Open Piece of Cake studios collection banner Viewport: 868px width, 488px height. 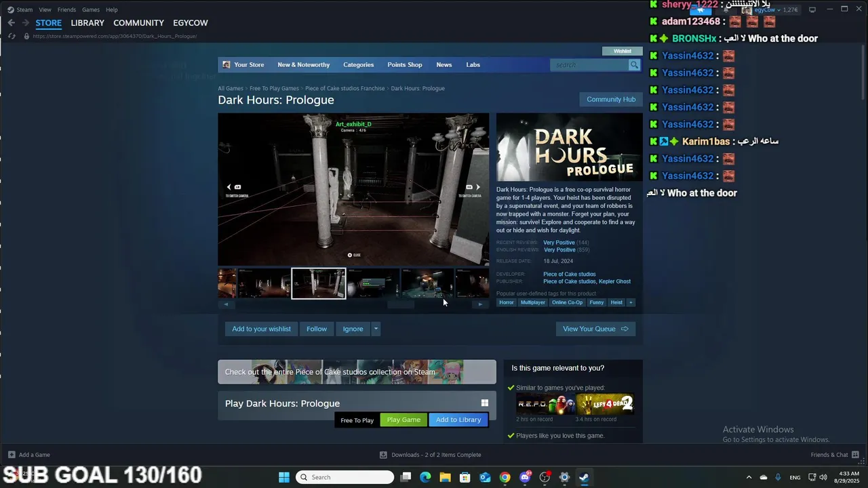357,372
